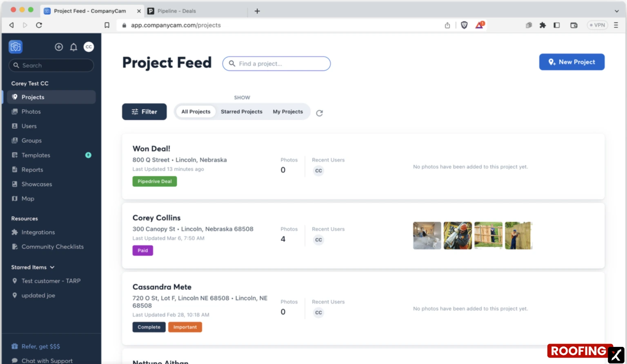Screen dimensions: 627x364
Task: Select the purple Paid tag on Corey Collins
Action: tap(142, 250)
